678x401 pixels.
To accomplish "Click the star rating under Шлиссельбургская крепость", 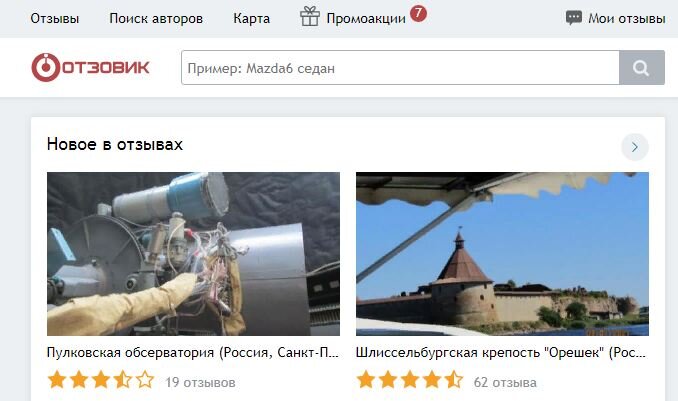I will tap(409, 380).
